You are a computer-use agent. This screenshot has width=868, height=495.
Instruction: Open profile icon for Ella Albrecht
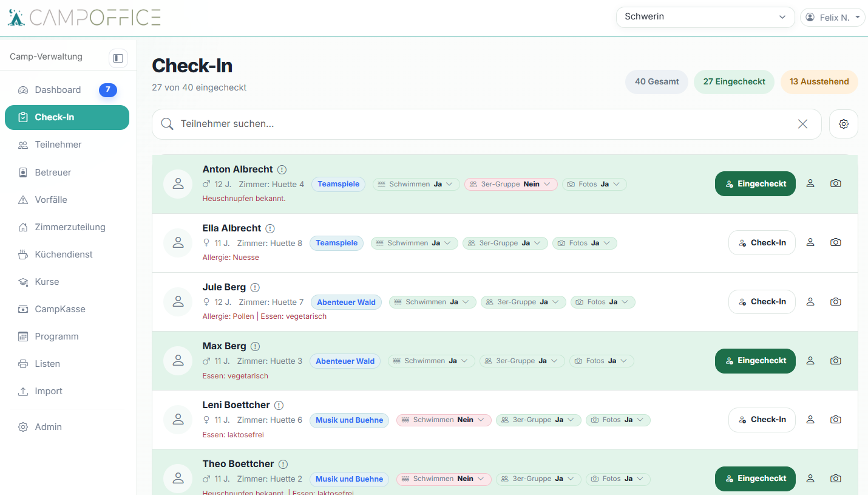coord(810,242)
